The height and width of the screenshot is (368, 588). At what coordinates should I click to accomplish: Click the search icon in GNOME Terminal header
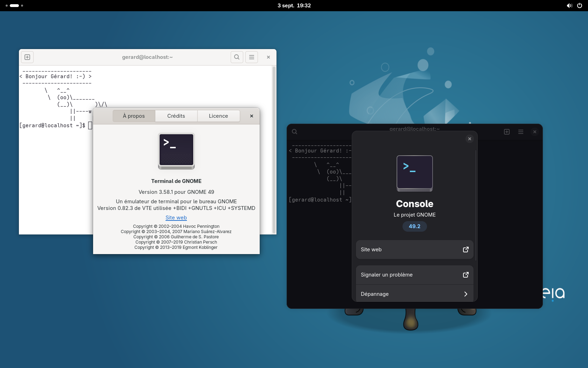[237, 57]
